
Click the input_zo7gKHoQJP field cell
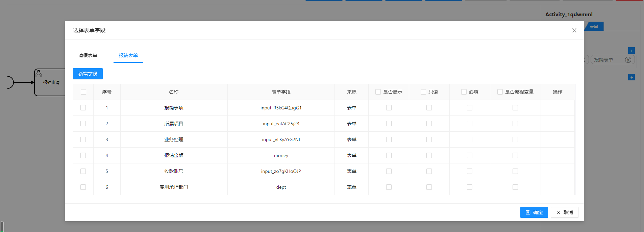(281, 171)
